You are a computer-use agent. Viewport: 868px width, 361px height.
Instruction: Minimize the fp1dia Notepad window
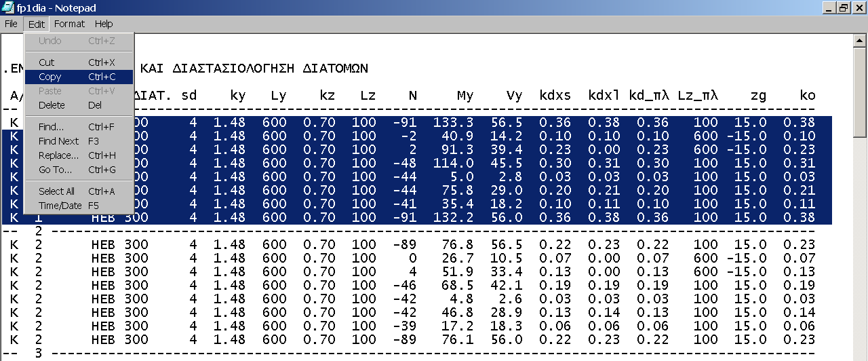click(x=829, y=8)
